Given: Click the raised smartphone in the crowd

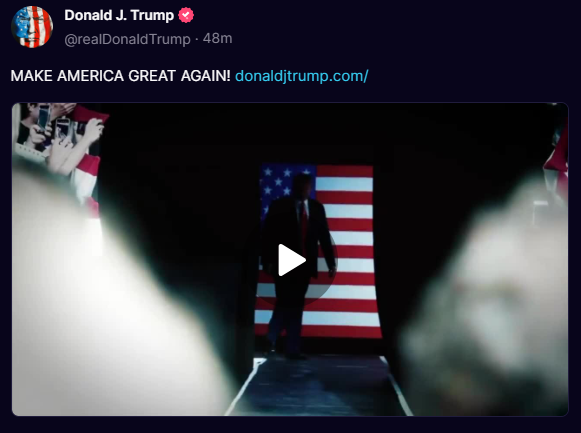Looking at the screenshot, I should click(x=44, y=116).
